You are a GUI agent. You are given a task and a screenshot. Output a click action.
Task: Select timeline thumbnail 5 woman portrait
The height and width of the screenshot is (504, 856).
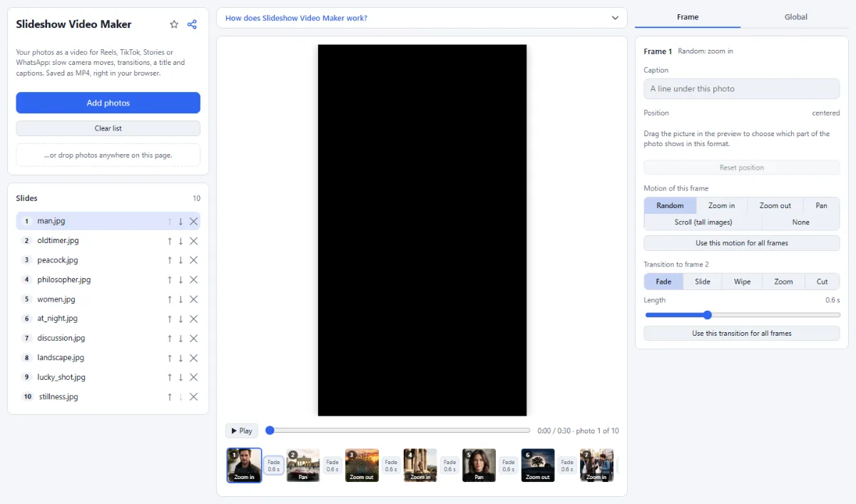point(479,466)
